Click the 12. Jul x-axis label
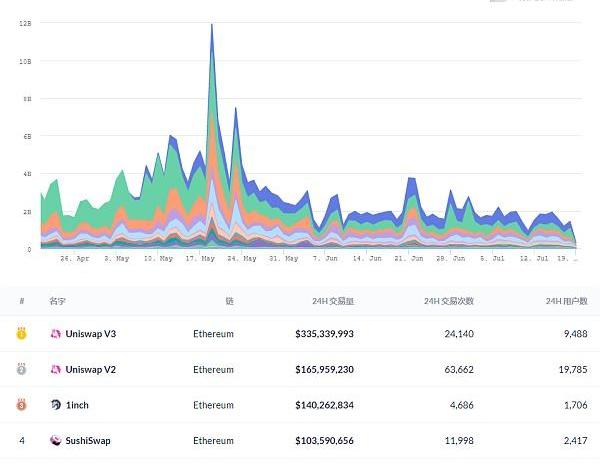 coord(534,259)
